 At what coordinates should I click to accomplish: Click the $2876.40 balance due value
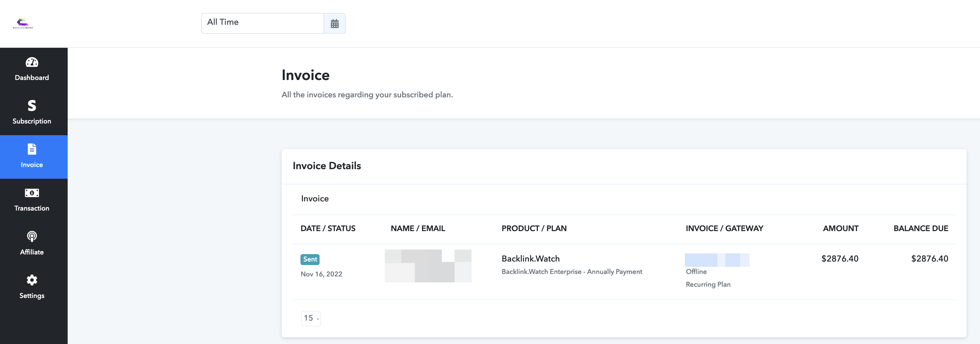point(929,259)
